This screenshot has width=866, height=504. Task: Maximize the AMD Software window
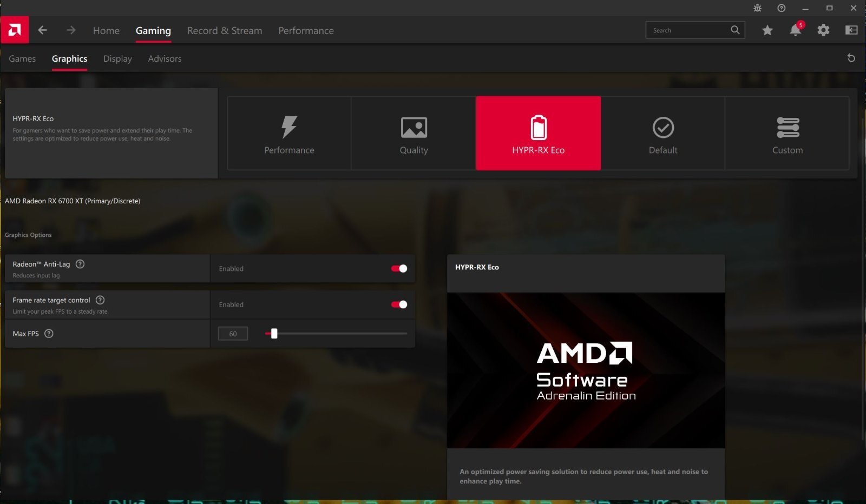[829, 8]
